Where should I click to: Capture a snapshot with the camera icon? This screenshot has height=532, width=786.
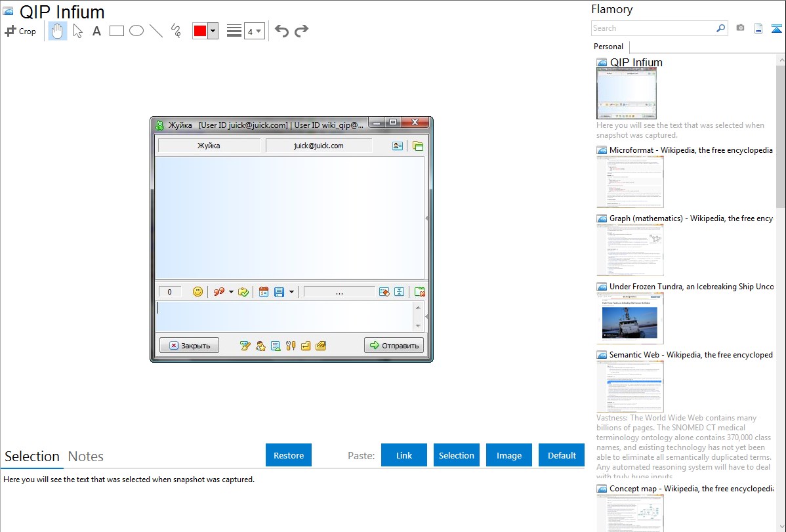click(x=740, y=28)
